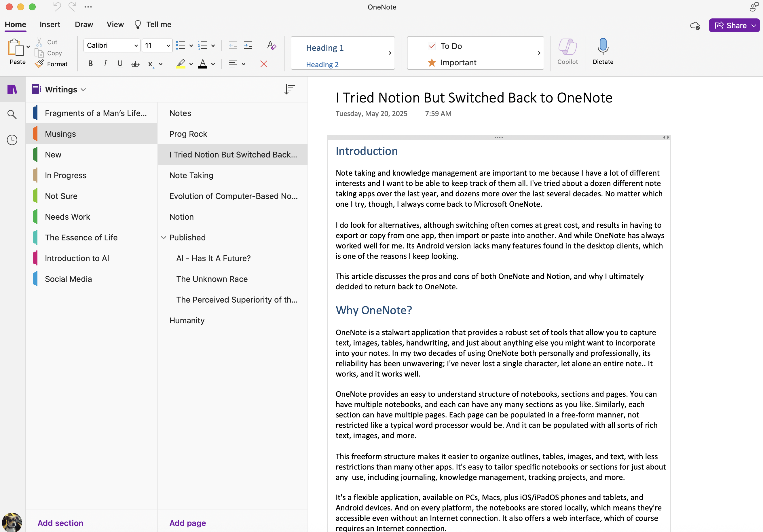Switch to the Draw tab
The height and width of the screenshot is (532, 763).
[84, 24]
